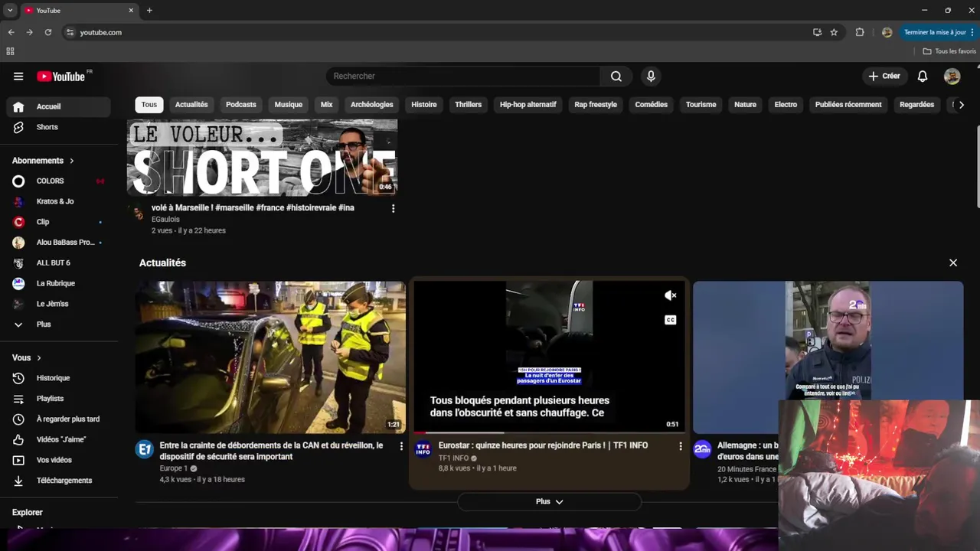Open Le Jèm'ss subscription
The image size is (980, 551).
tap(58, 304)
